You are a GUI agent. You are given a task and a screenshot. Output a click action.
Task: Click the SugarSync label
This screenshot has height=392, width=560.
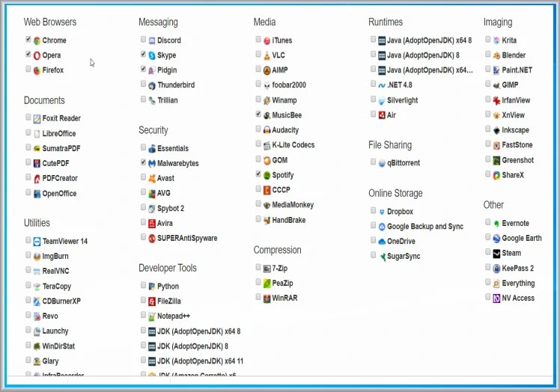(404, 257)
